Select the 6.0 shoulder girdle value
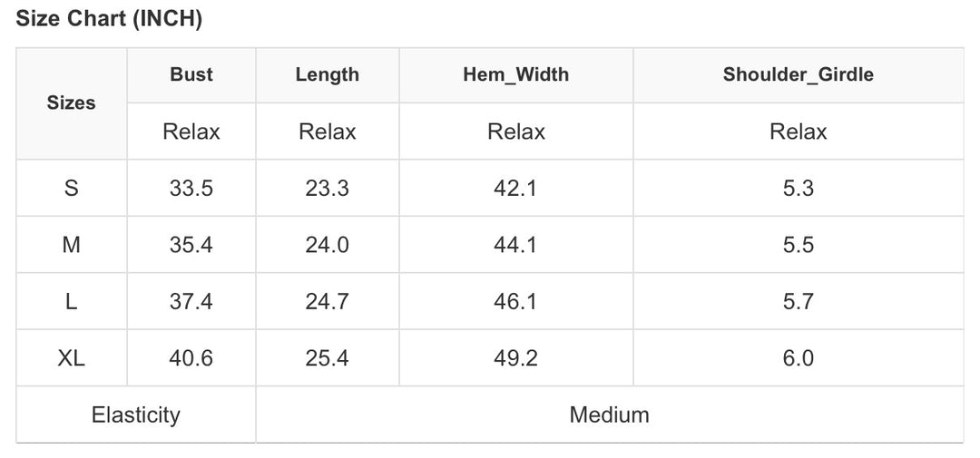 click(x=799, y=358)
